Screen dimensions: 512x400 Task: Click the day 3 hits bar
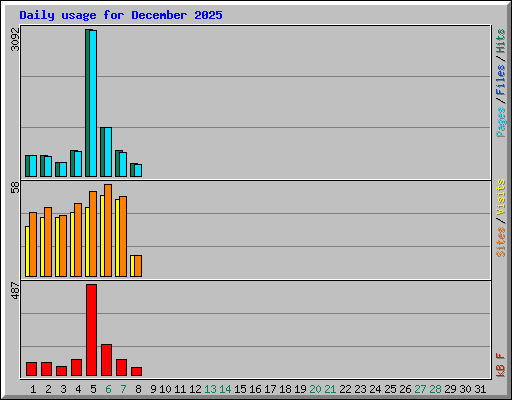pyautogui.click(x=58, y=169)
